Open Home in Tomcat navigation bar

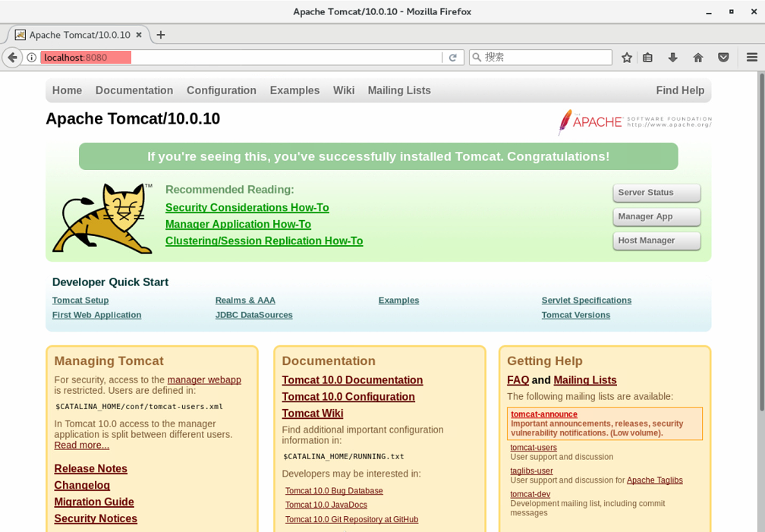pyautogui.click(x=68, y=90)
